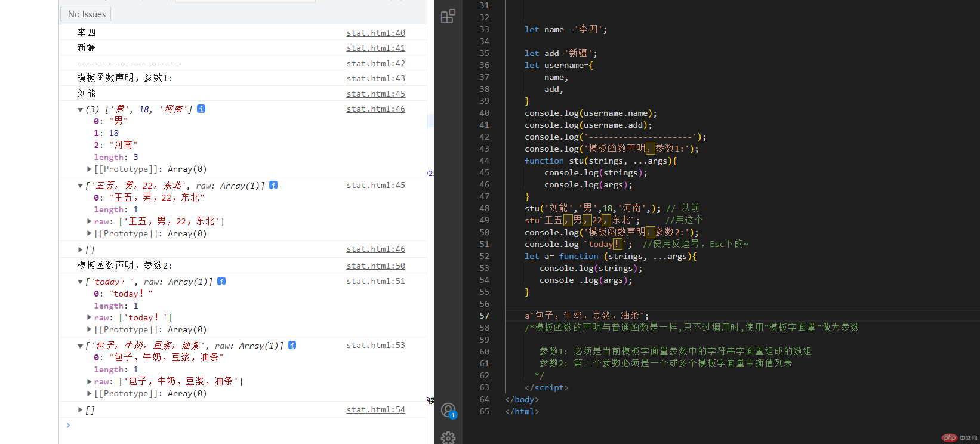Image resolution: width=980 pixels, height=444 pixels.
Task: Expand raw: ['today！'] property
Action: (90, 317)
